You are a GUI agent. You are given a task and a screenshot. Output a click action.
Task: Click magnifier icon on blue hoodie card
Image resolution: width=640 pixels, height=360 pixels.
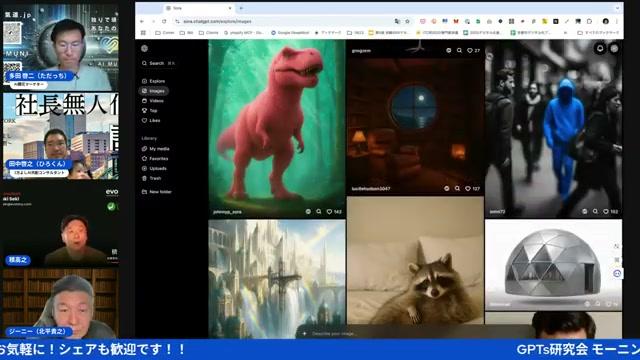[x=596, y=211]
